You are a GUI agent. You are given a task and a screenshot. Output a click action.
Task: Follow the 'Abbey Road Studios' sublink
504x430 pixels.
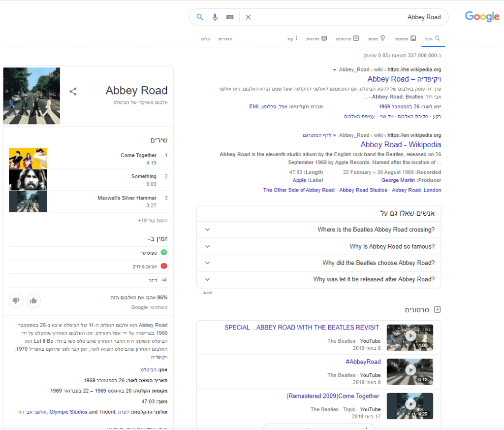(x=363, y=190)
